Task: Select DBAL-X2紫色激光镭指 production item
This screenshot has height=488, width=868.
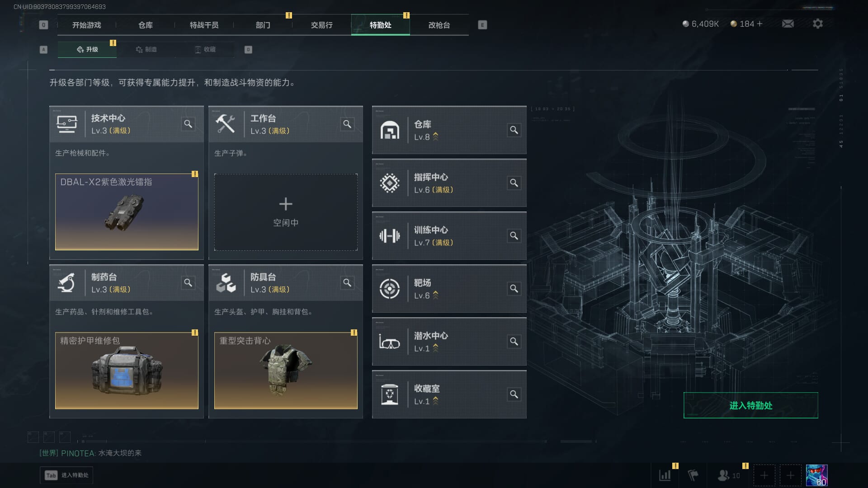Action: tap(127, 212)
